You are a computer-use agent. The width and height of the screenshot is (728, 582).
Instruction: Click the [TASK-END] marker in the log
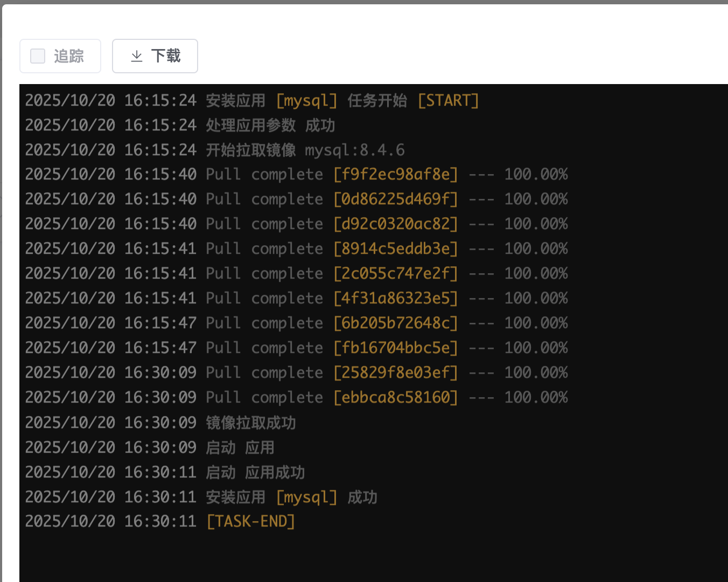pyautogui.click(x=251, y=522)
